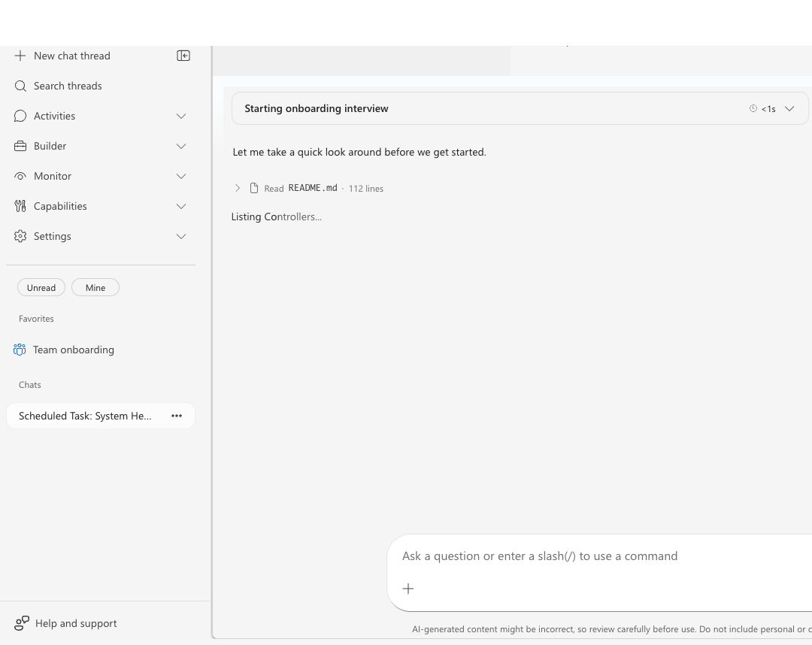Toggle the Unread filter chip
The width and height of the screenshot is (812, 645).
[x=41, y=287]
